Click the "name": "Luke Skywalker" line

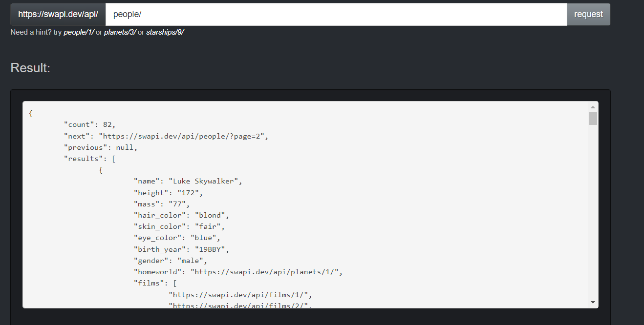(x=188, y=182)
